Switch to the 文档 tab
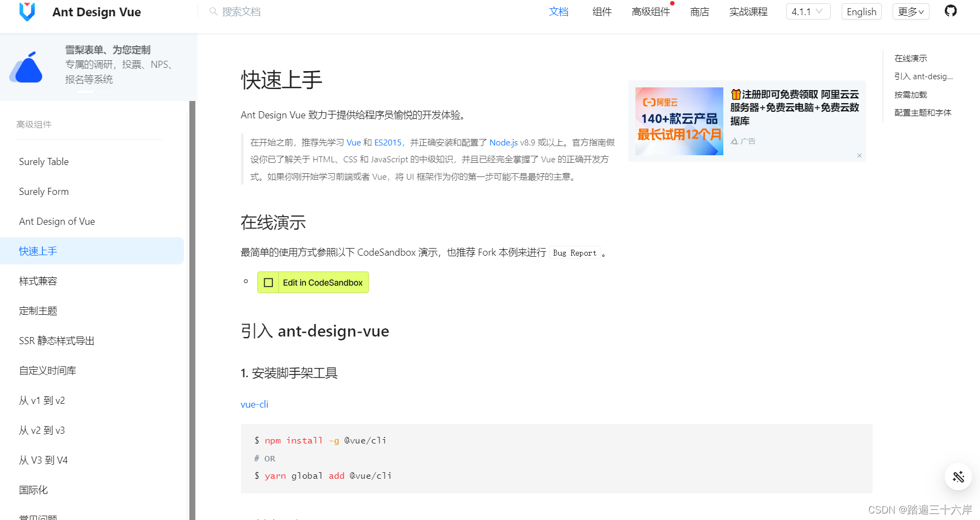 coord(559,11)
